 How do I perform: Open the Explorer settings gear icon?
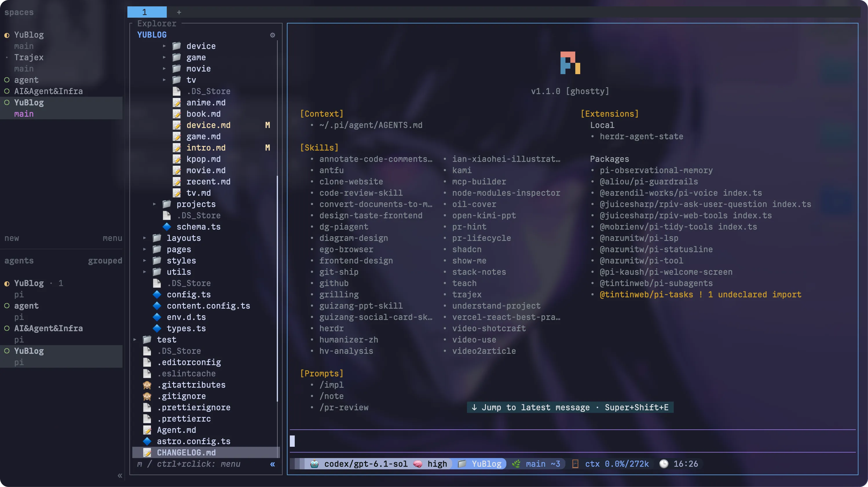click(272, 35)
